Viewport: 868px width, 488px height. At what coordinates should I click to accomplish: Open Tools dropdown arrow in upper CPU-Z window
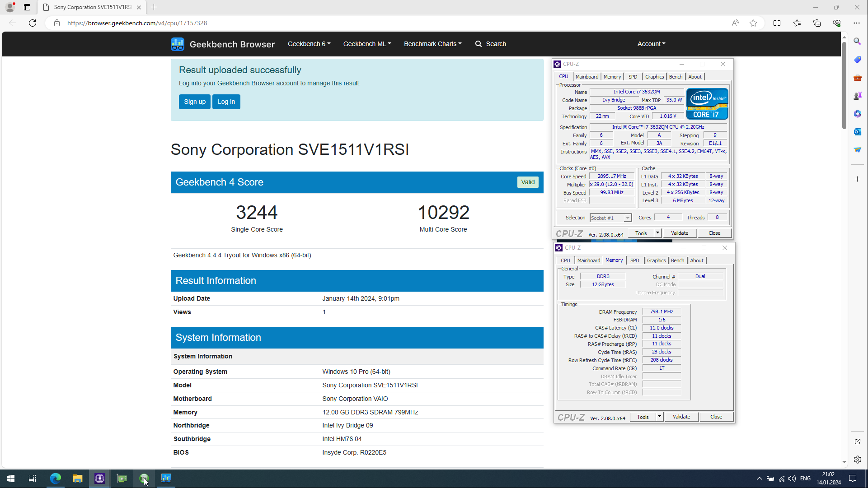pos(657,233)
